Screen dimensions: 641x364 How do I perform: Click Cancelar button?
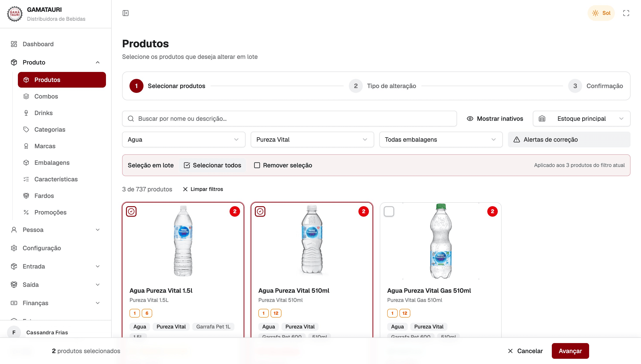point(525,351)
